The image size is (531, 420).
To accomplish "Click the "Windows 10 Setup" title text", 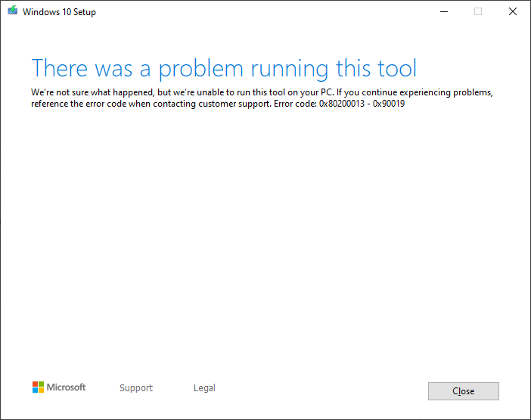I will coord(60,12).
